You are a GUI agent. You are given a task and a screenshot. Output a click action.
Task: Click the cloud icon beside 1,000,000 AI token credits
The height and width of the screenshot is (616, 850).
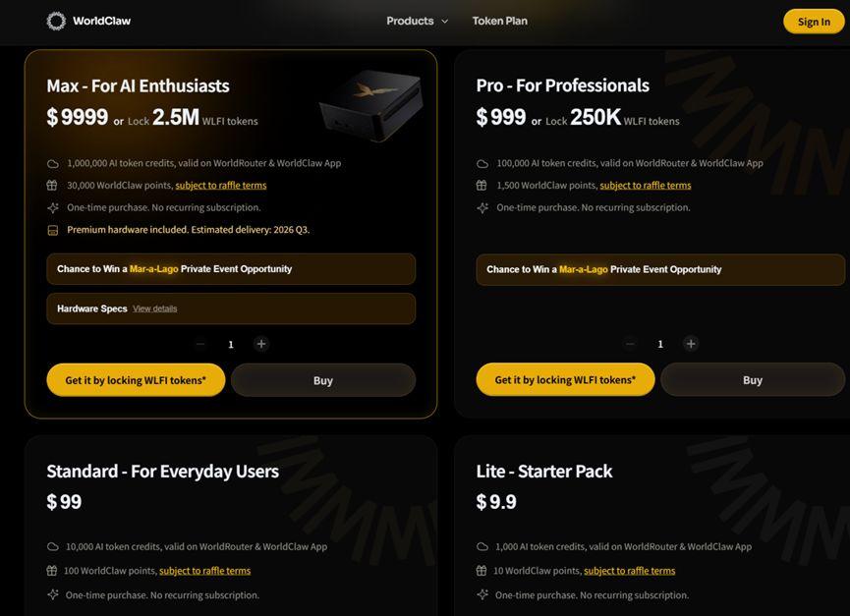pos(53,164)
